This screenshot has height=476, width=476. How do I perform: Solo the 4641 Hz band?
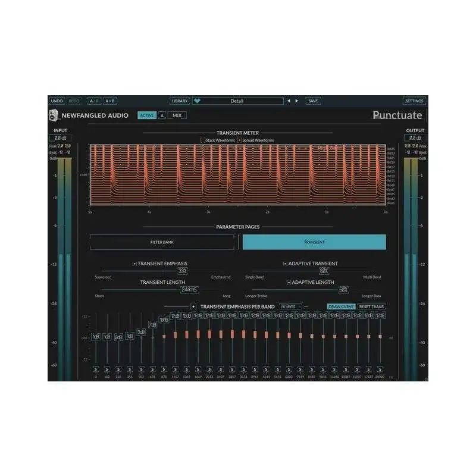266,369
